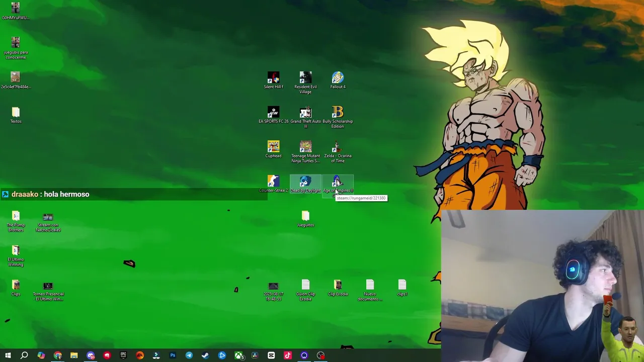This screenshot has width=644, height=362.
Task: Select the Clips desktop icon
Action: pos(16,288)
